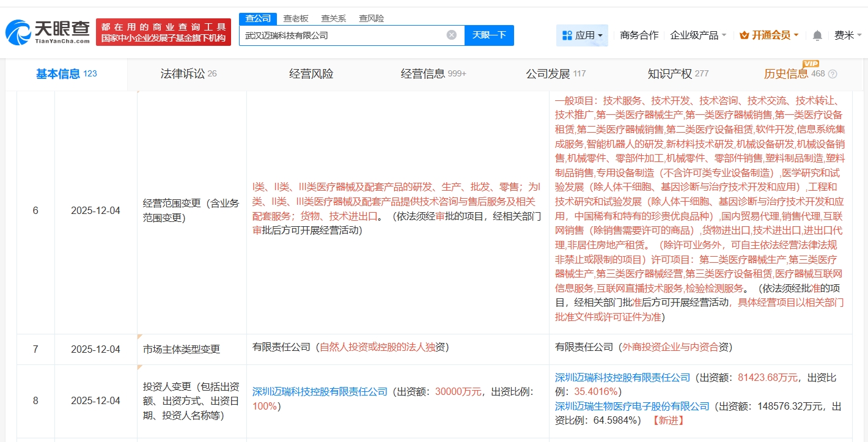Open the 商务合作 link

pyautogui.click(x=639, y=35)
